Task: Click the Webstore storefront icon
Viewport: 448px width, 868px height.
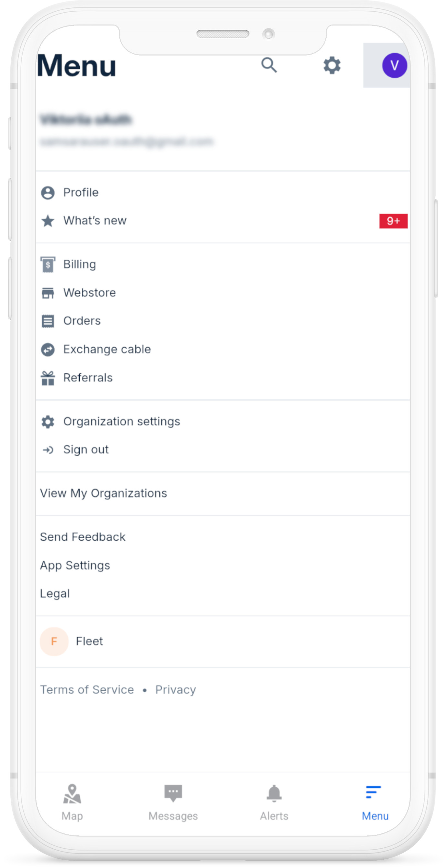Action: point(48,293)
